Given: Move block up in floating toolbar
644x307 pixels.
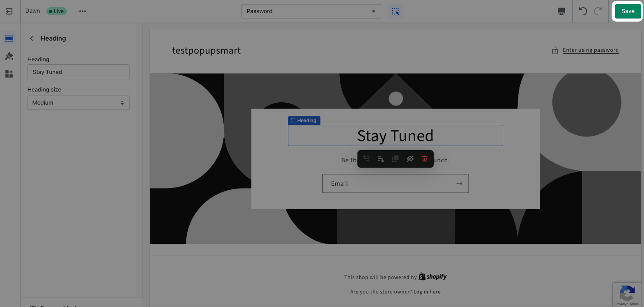Looking at the screenshot, I should [x=366, y=159].
